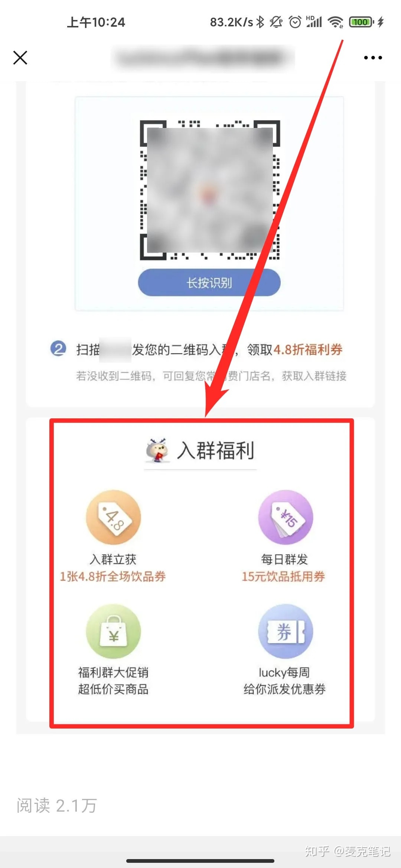Tap the blurred page title in header
Image resolution: width=401 pixels, height=868 pixels.
[203, 58]
